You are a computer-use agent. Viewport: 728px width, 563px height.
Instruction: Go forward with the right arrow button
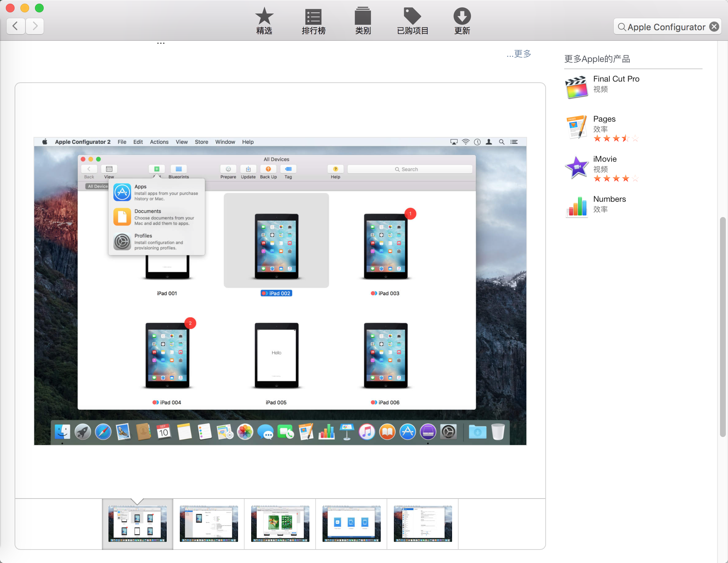pos(35,26)
